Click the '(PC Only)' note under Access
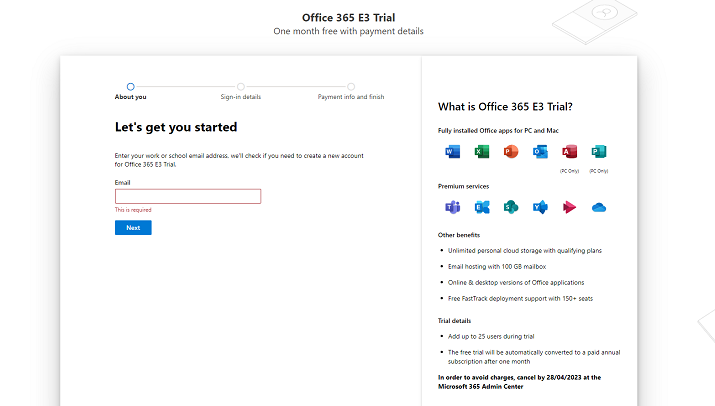The image size is (715, 406). (570, 171)
